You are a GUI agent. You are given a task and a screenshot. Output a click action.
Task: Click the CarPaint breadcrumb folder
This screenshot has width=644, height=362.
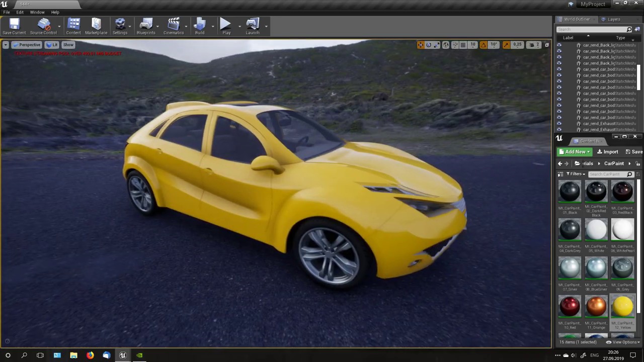click(x=614, y=163)
